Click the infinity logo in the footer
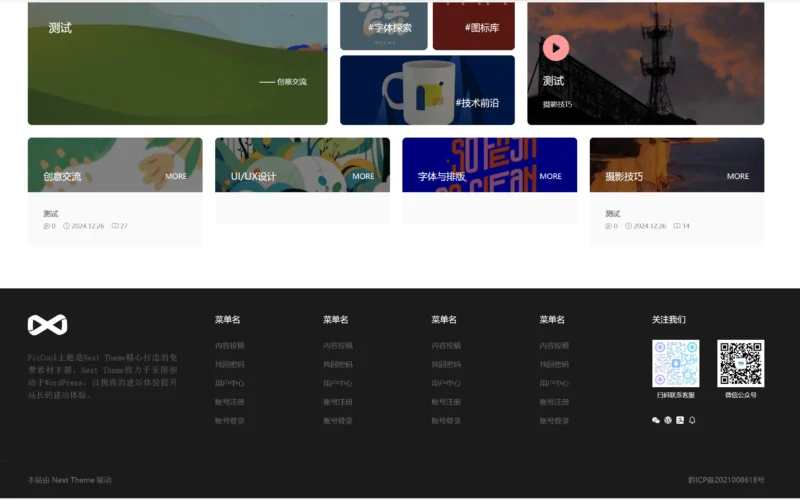The width and height of the screenshot is (800, 500). tap(47, 325)
